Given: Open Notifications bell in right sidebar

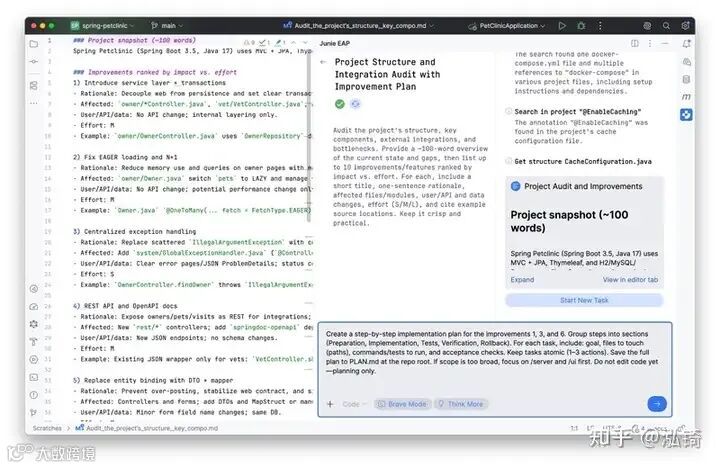Looking at the screenshot, I should pyautogui.click(x=686, y=44).
